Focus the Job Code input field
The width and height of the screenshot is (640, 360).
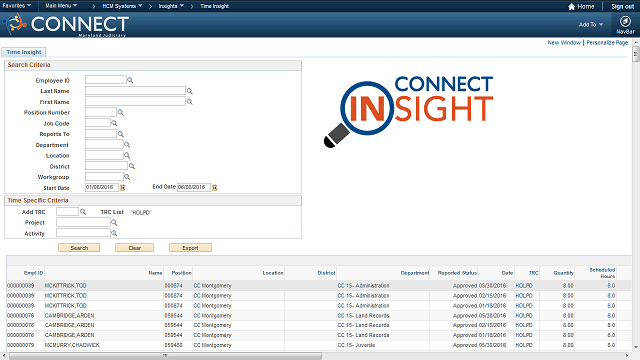coord(98,123)
